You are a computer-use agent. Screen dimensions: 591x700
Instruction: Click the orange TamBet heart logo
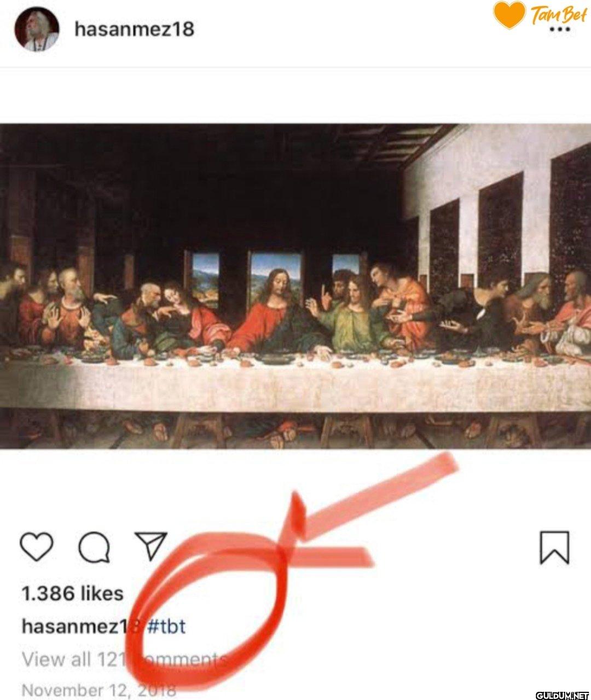point(509,14)
